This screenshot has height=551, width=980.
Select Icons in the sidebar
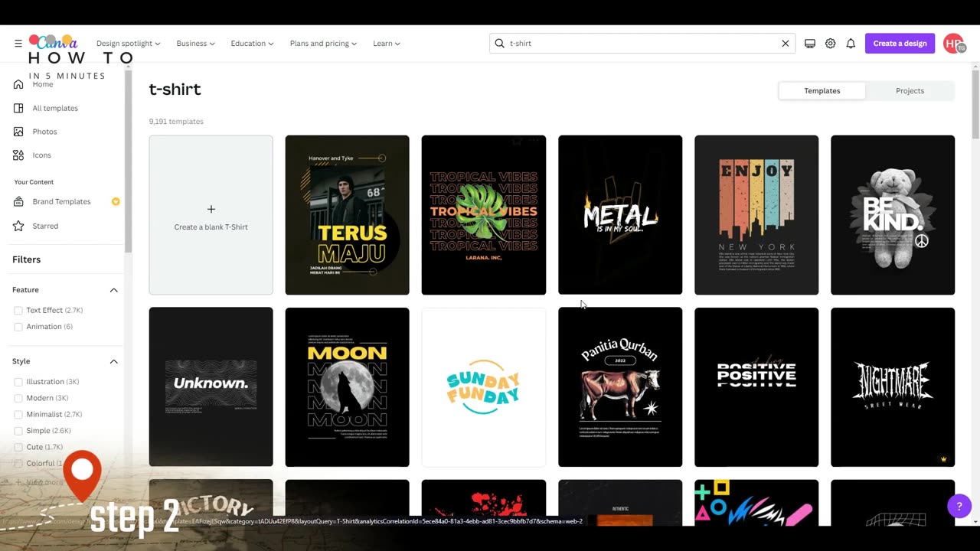[41, 155]
